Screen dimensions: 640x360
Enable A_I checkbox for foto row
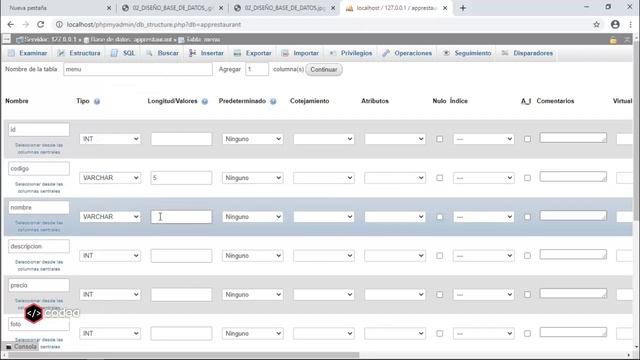click(x=527, y=333)
